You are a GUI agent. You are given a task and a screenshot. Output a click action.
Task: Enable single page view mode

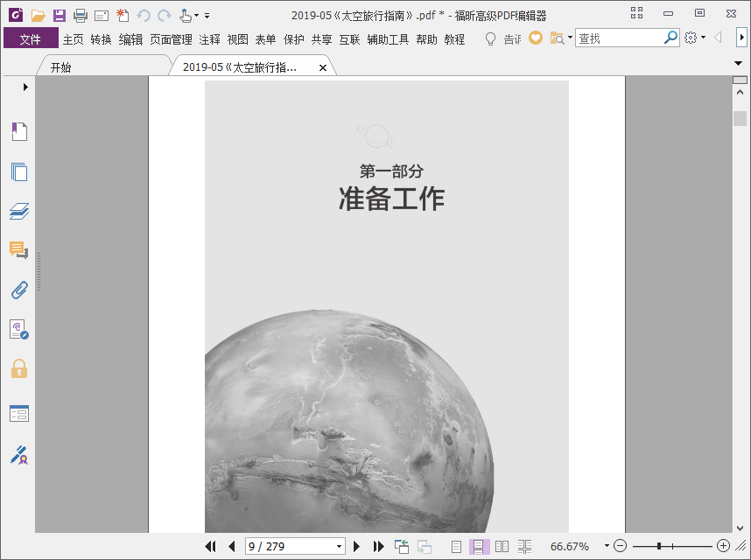(x=456, y=546)
